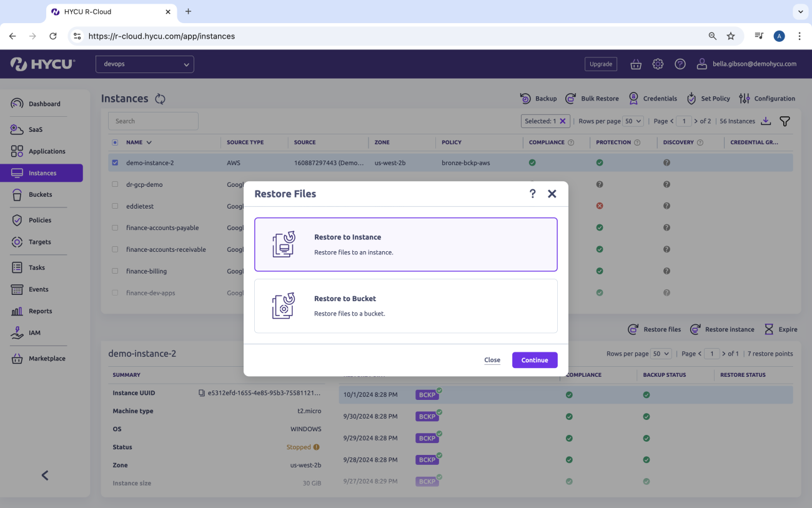The width and height of the screenshot is (812, 508).
Task: Click the marketplace basket icon in header
Action: [636, 64]
